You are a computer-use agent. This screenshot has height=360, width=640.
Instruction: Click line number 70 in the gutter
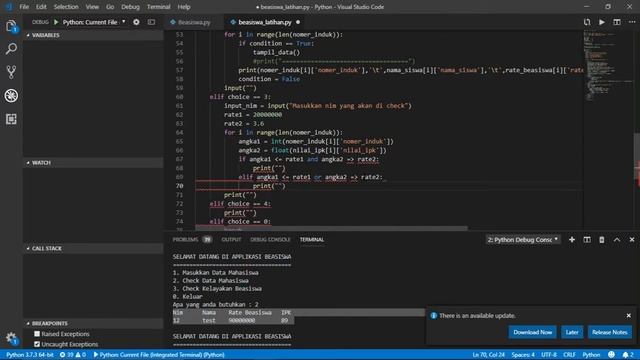[179, 186]
